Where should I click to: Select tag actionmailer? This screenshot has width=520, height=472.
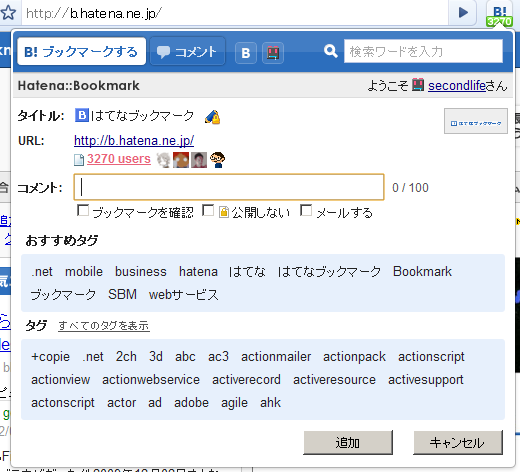276,357
